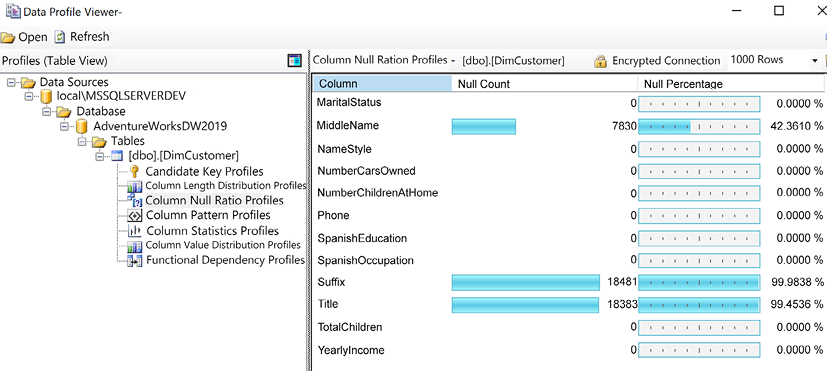
Task: Maximize the Data Profile Viewer window
Action: tap(779, 11)
